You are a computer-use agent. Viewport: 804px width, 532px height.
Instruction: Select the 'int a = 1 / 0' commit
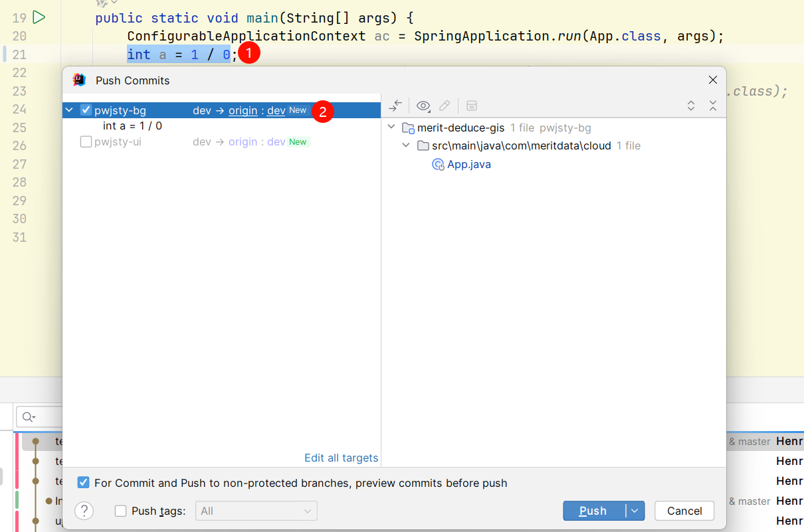tap(132, 126)
